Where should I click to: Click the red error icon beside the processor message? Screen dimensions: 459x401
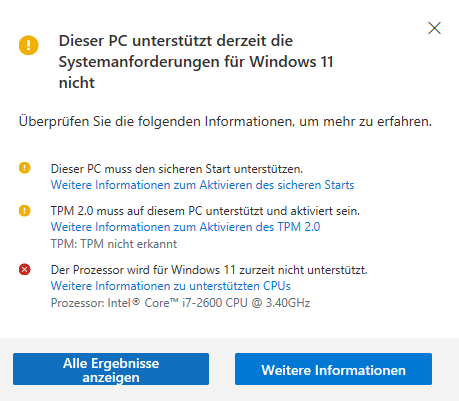coord(25,269)
